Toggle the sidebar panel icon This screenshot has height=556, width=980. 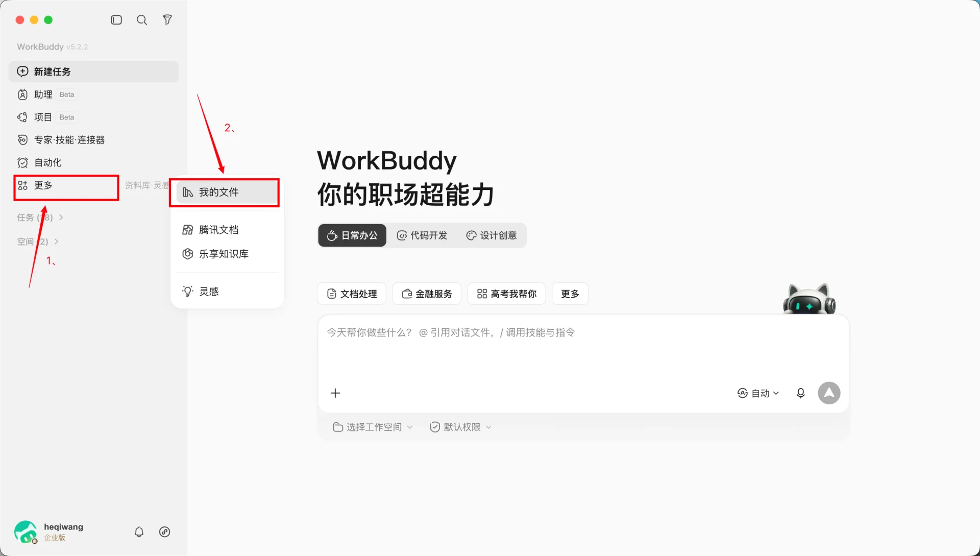116,20
